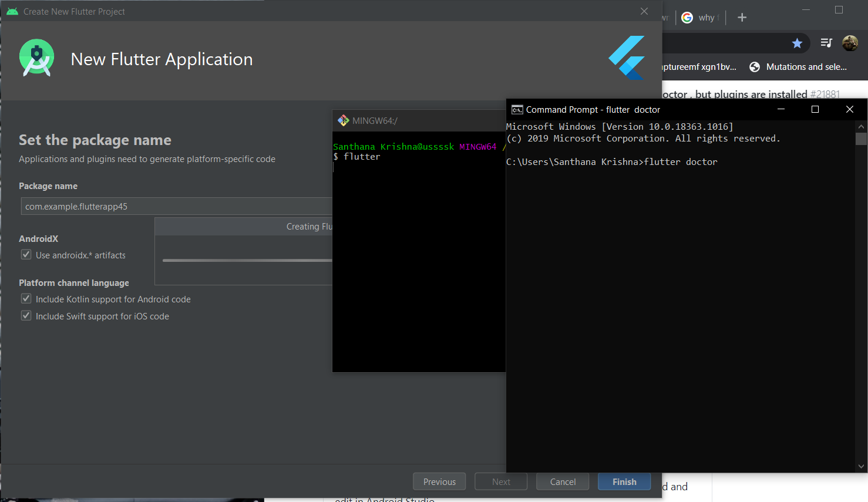Click the MINGW64 icon in the terminal title bar
This screenshot has width=868, height=502.
[x=344, y=120]
